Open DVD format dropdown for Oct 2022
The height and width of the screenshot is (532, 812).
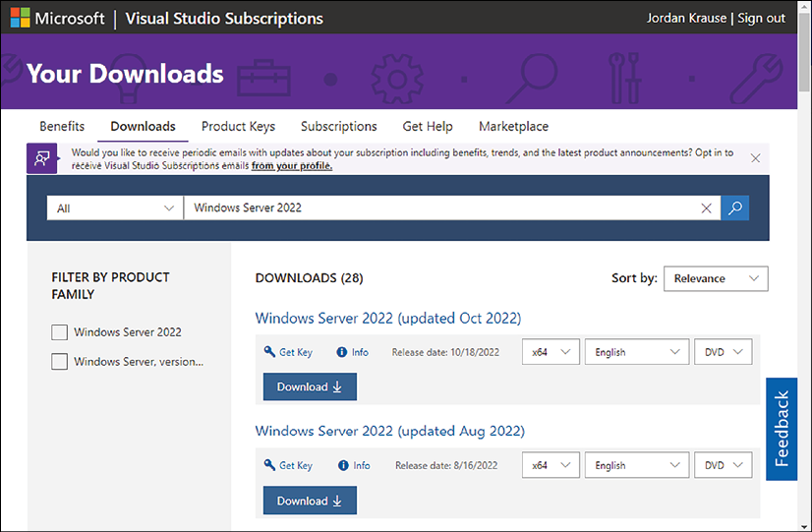724,352
